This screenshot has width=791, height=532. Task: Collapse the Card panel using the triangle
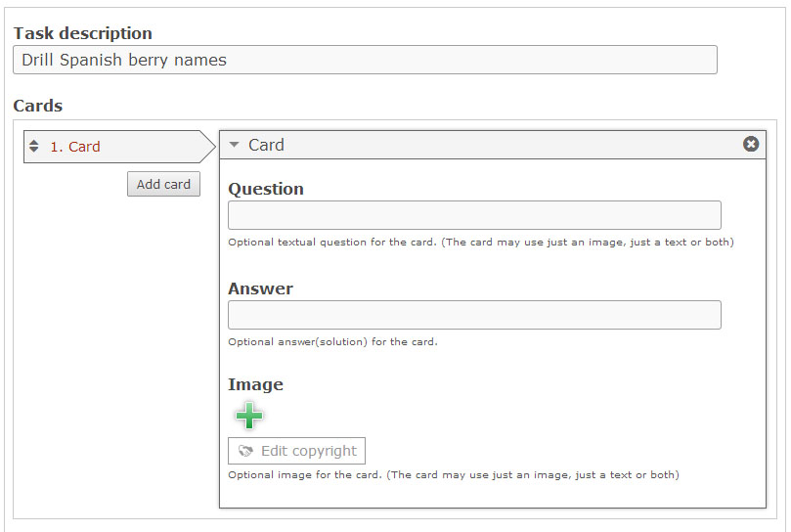point(234,145)
